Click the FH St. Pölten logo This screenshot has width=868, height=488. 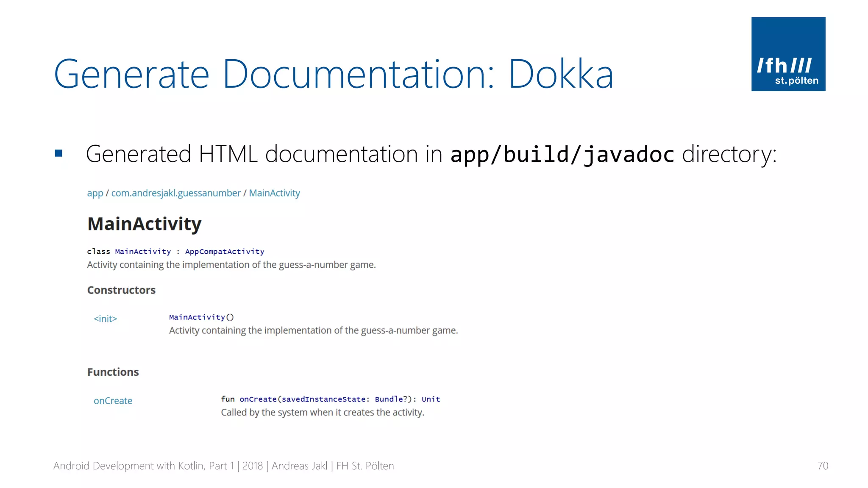788,54
